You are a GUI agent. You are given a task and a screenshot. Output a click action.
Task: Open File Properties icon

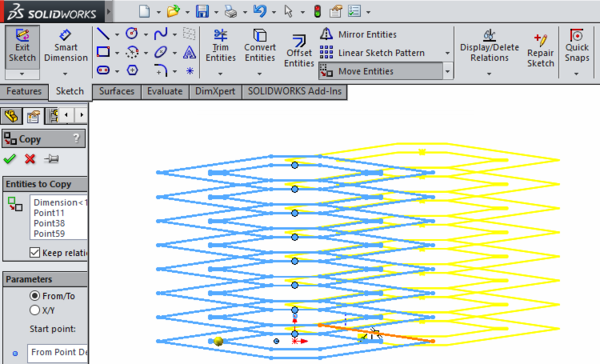[x=336, y=11]
